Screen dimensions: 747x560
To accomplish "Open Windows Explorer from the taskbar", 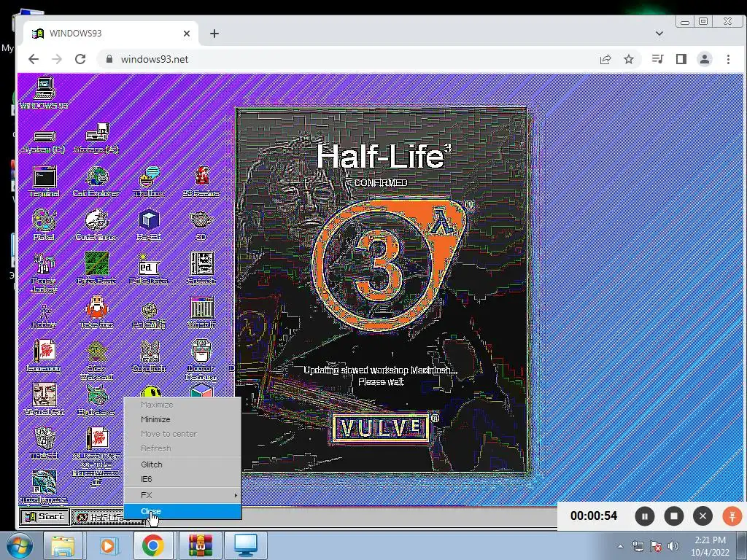I will click(63, 545).
